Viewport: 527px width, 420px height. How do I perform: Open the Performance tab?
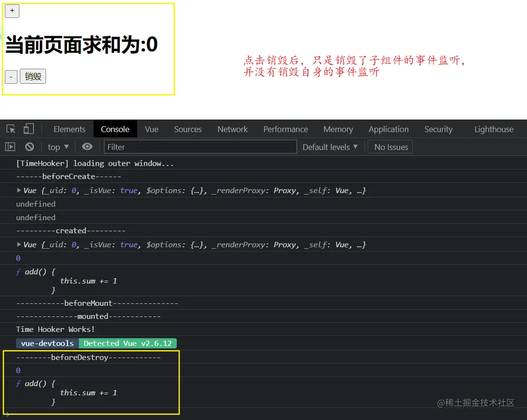[285, 129]
